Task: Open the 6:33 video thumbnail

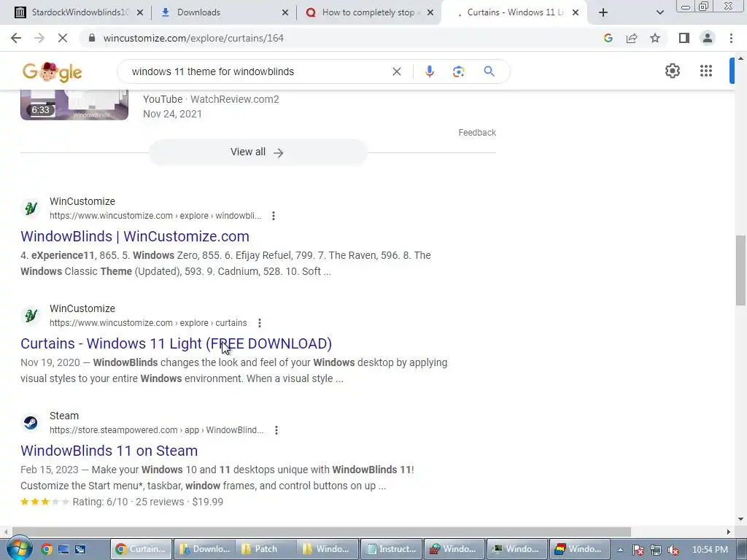Action: click(x=74, y=105)
